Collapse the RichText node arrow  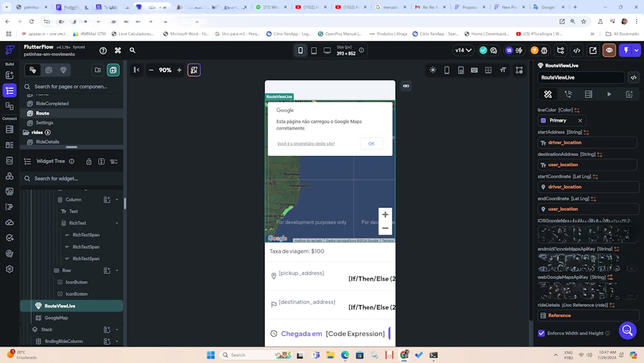pyautogui.click(x=117, y=223)
